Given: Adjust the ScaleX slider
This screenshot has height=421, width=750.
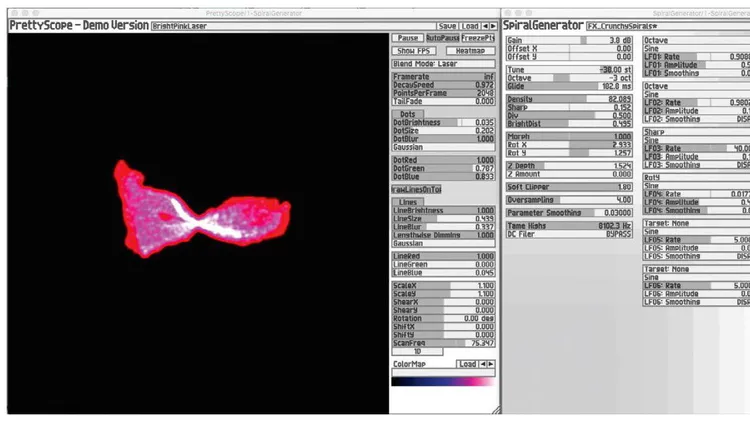Looking at the screenshot, I should (443, 286).
